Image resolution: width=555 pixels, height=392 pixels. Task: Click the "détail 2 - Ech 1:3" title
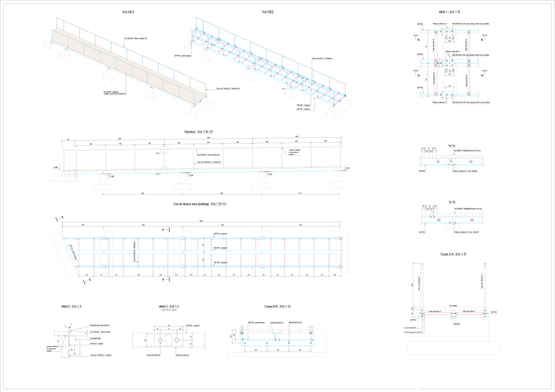pos(71,306)
